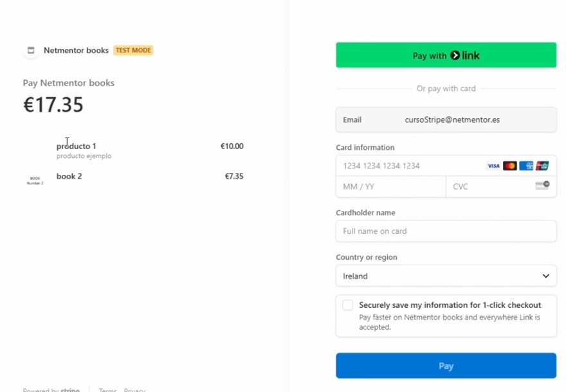Click the CVC card hint icon
Screen dimensions: 566x392
tap(542, 186)
